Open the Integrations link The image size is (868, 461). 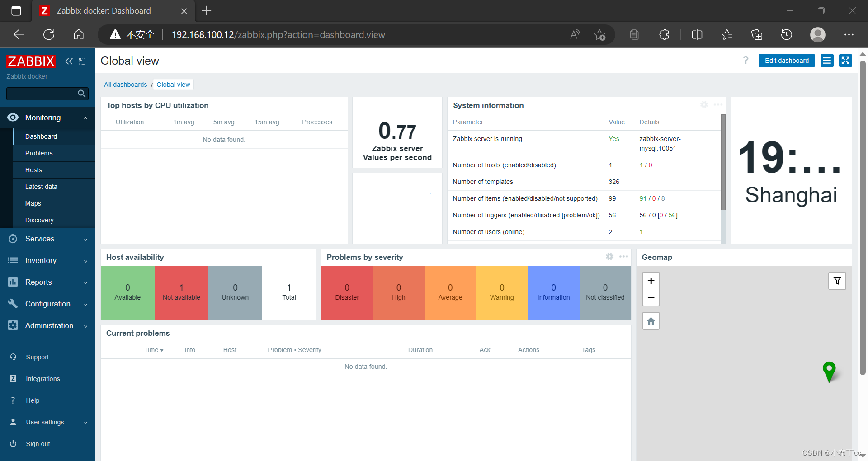pyautogui.click(x=42, y=379)
